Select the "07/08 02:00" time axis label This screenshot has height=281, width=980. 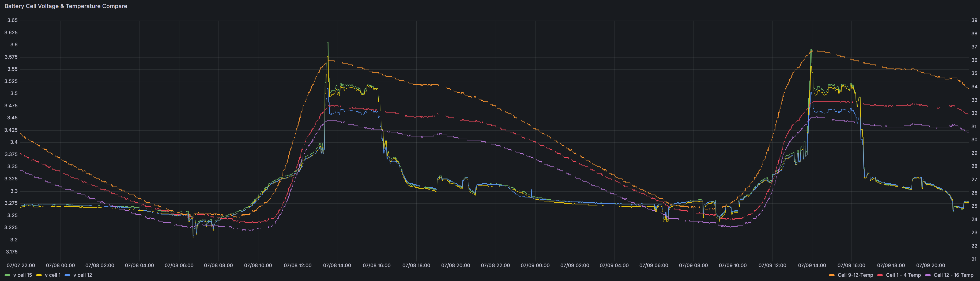pos(100,265)
